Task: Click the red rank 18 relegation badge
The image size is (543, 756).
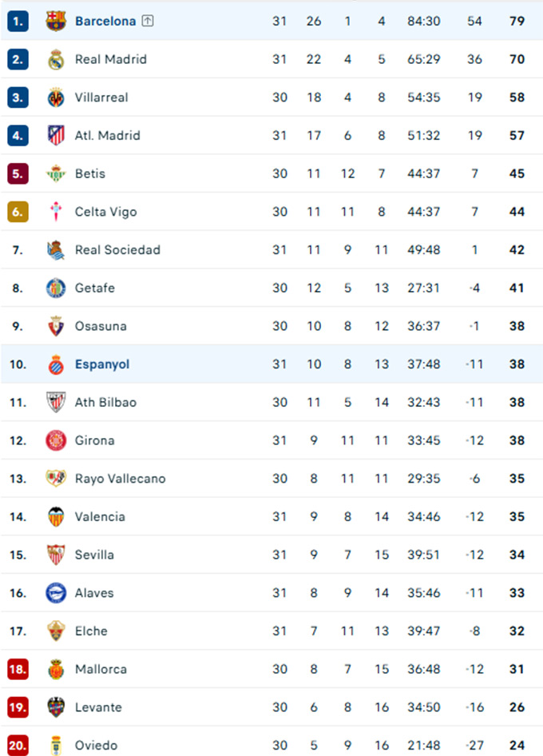Action: coord(18,669)
